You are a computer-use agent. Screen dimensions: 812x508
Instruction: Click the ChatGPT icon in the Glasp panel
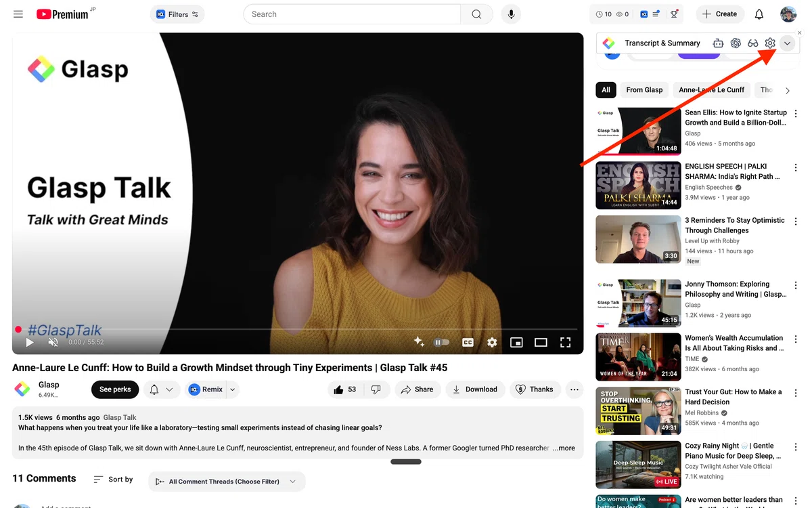point(736,43)
